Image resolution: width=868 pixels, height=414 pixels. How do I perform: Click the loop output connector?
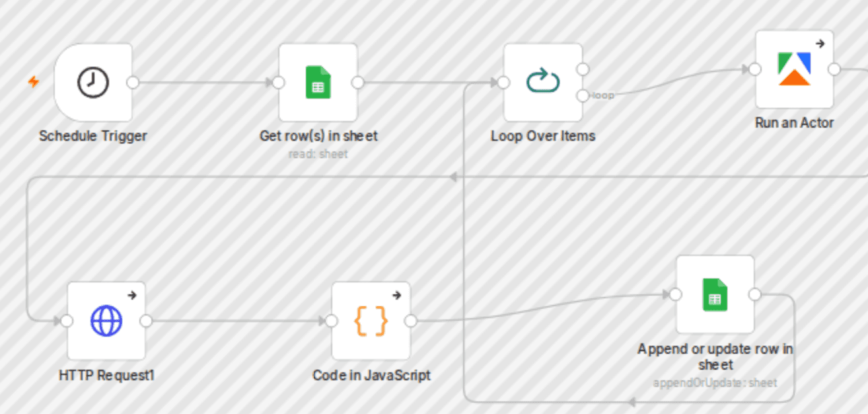583,96
